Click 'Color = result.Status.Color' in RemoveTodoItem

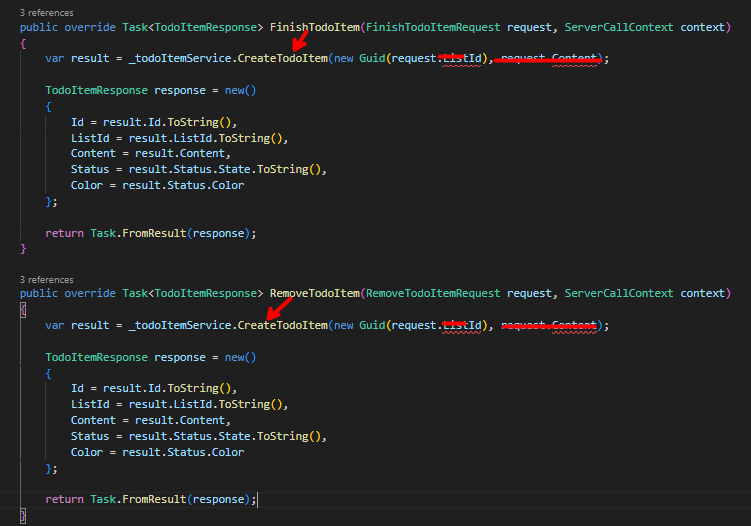pos(157,452)
